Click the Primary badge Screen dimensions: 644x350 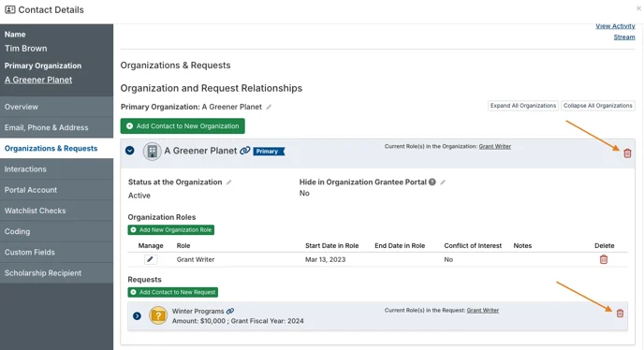coord(269,152)
